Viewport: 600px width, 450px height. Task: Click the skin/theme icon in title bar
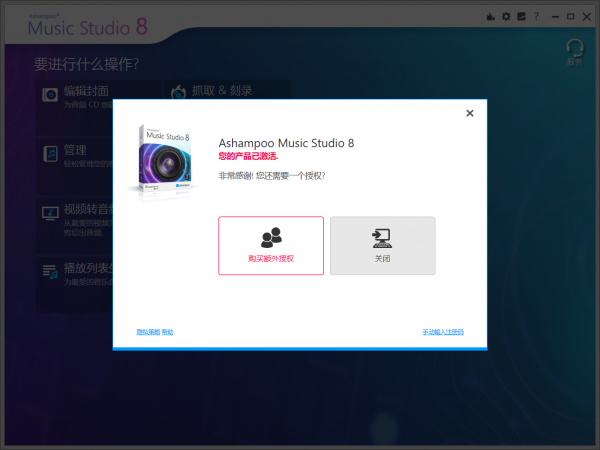(x=521, y=16)
